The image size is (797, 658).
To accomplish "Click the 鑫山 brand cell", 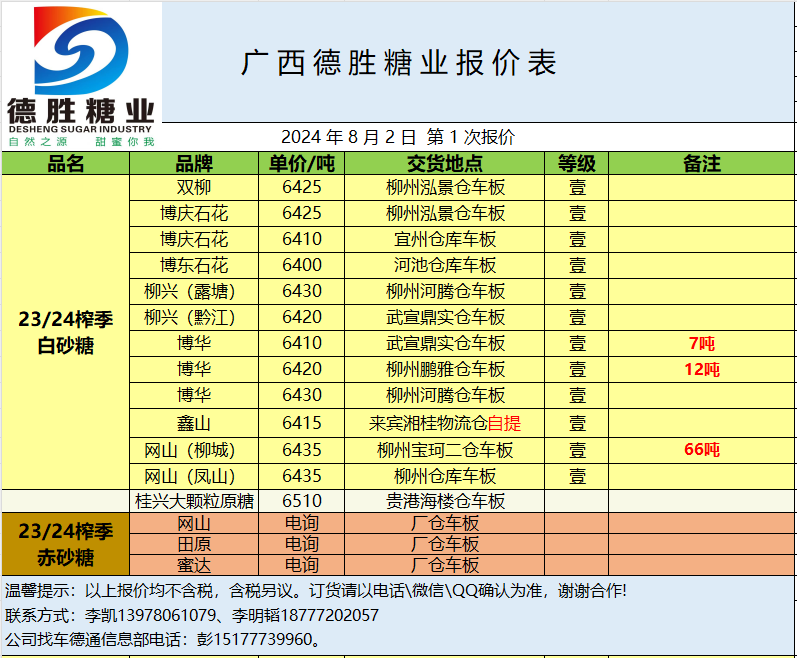I will [x=194, y=423].
